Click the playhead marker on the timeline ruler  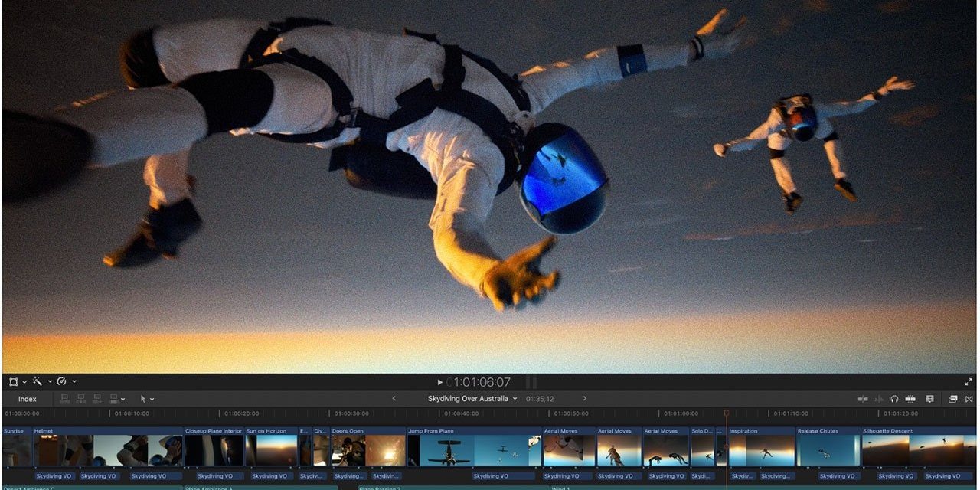pyautogui.click(x=727, y=413)
